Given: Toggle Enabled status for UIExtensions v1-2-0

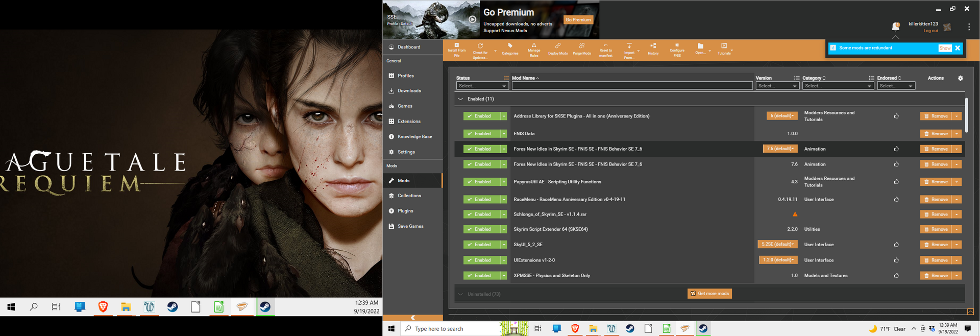Looking at the screenshot, I should tap(482, 260).
